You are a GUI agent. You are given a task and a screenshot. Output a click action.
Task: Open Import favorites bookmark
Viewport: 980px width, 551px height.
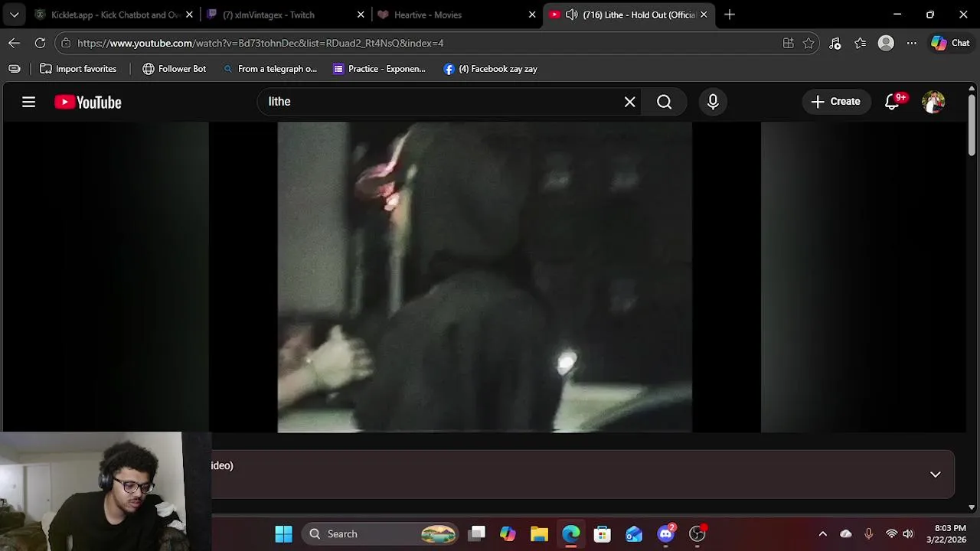point(78,69)
